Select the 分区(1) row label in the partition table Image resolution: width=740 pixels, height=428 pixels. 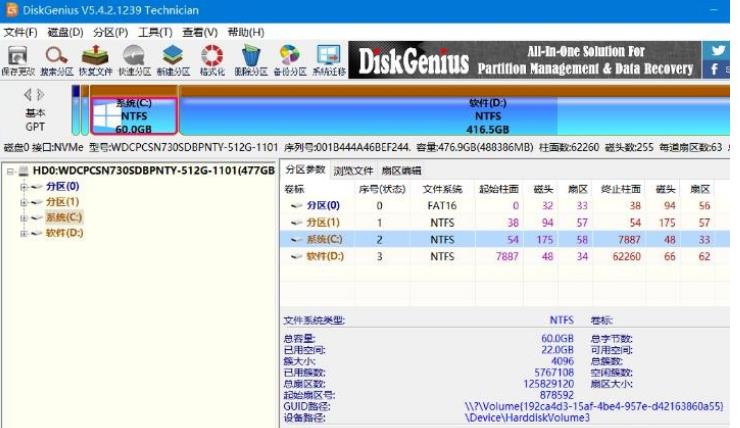click(x=323, y=222)
